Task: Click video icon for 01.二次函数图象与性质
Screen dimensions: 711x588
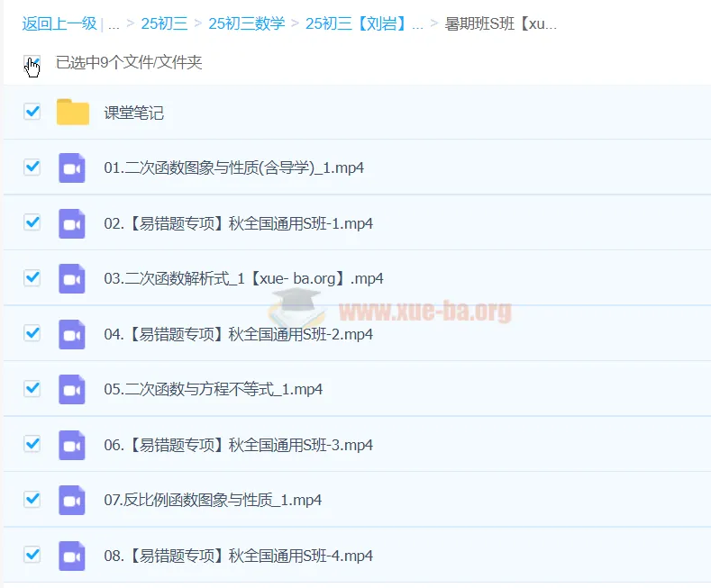Action: click(x=71, y=168)
